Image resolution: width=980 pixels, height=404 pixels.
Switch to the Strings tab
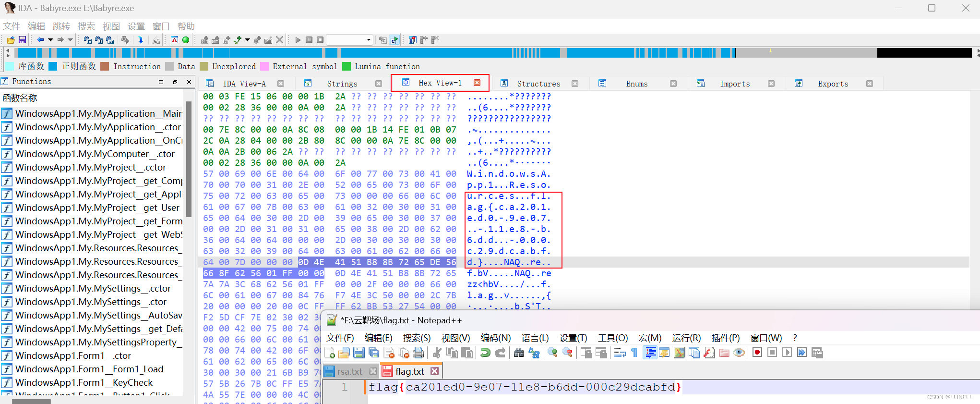tap(342, 84)
